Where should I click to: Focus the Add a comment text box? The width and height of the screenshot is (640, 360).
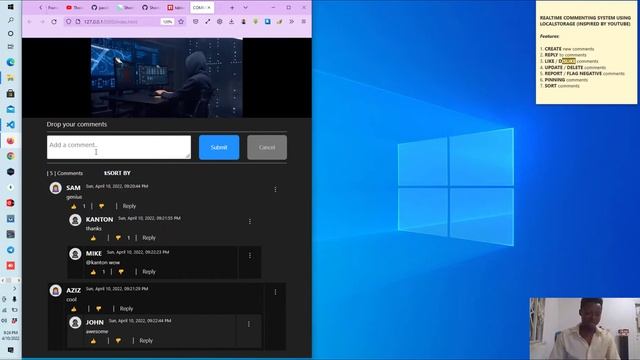[119, 147]
